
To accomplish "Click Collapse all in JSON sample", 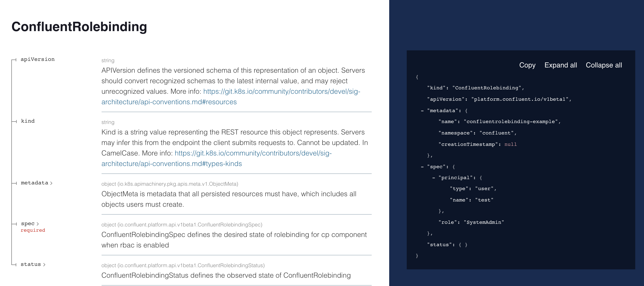I will click(x=604, y=65).
